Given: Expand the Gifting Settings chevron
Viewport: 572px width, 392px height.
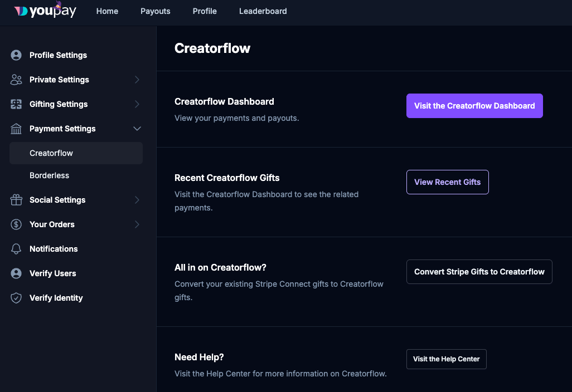Looking at the screenshot, I should (x=137, y=104).
